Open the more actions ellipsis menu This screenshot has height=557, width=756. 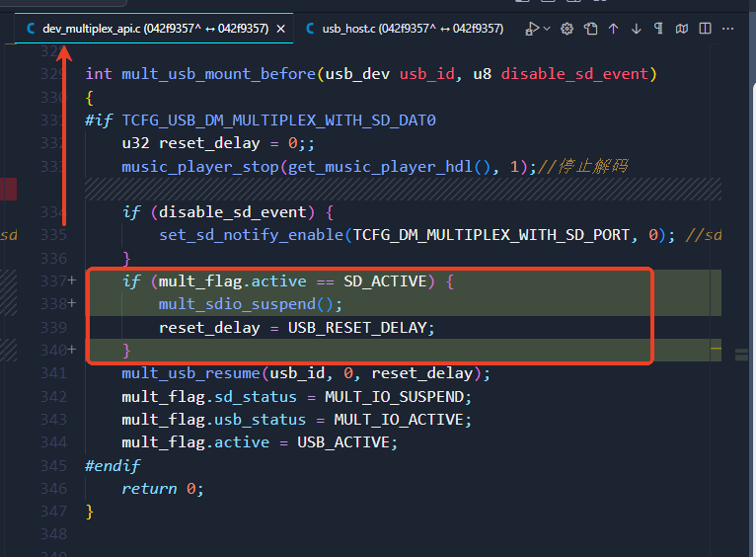coord(728,29)
